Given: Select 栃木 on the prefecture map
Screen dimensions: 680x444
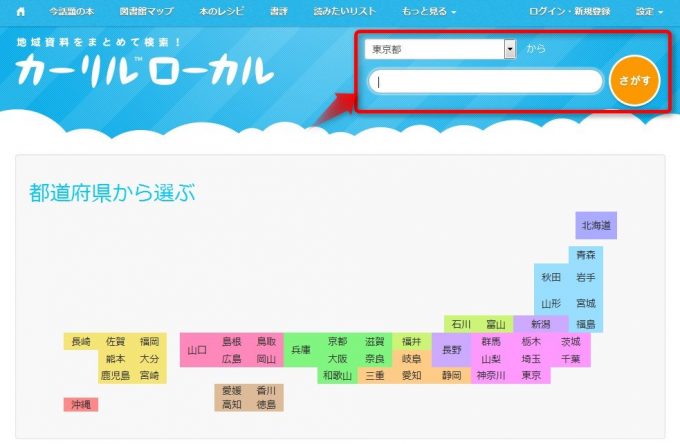Looking at the screenshot, I should tap(531, 341).
